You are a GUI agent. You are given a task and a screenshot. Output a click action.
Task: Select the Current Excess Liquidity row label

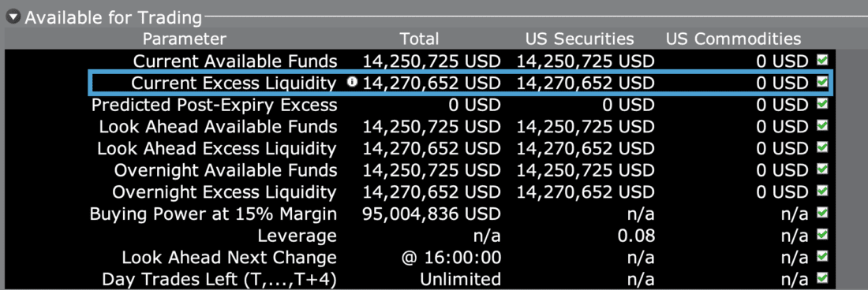[x=234, y=83]
